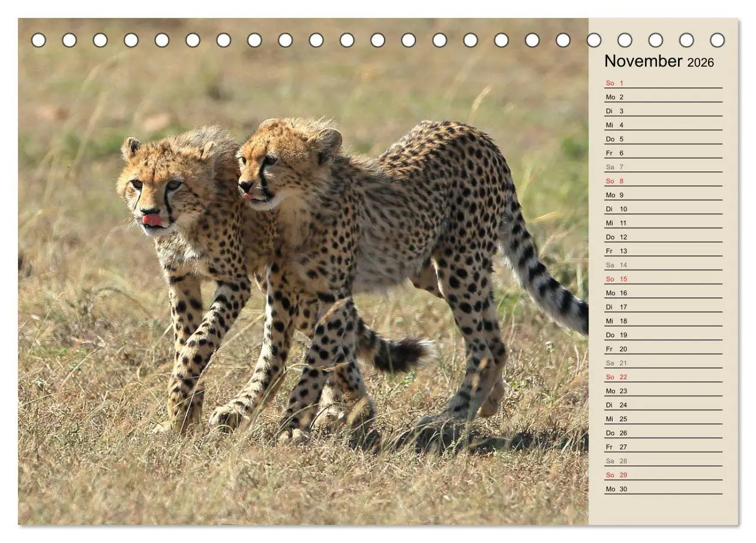
Task: Select the 'Mo 9' date row
Action: point(663,195)
